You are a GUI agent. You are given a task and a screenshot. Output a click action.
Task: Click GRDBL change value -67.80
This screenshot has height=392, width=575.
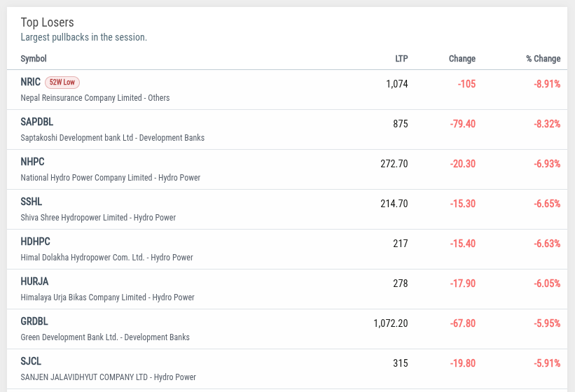(463, 323)
